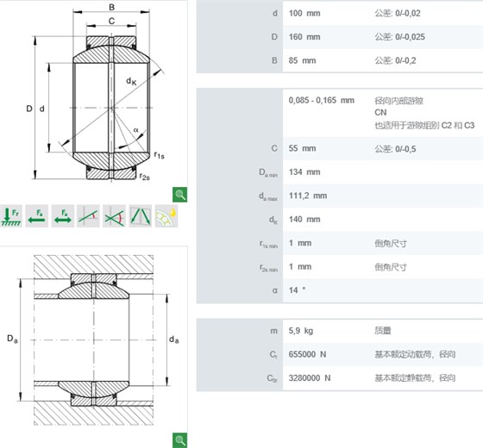This screenshot has height=448, width=483.
Task: Click the tolerance text '公差: 0/-0,5'
Action: [x=395, y=149]
